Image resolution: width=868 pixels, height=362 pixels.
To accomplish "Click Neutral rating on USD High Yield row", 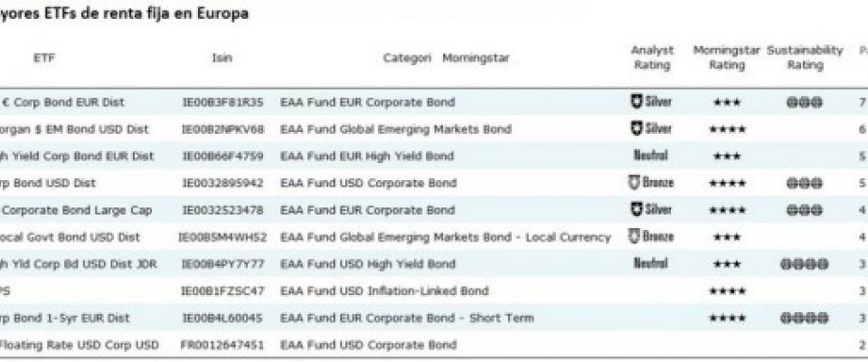I will coord(651,263).
